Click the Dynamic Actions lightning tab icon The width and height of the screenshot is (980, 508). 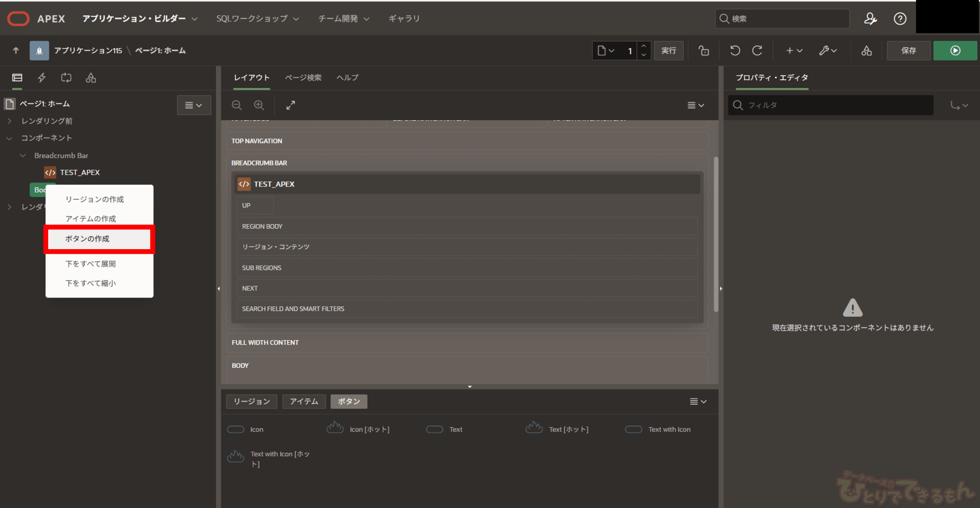42,78
